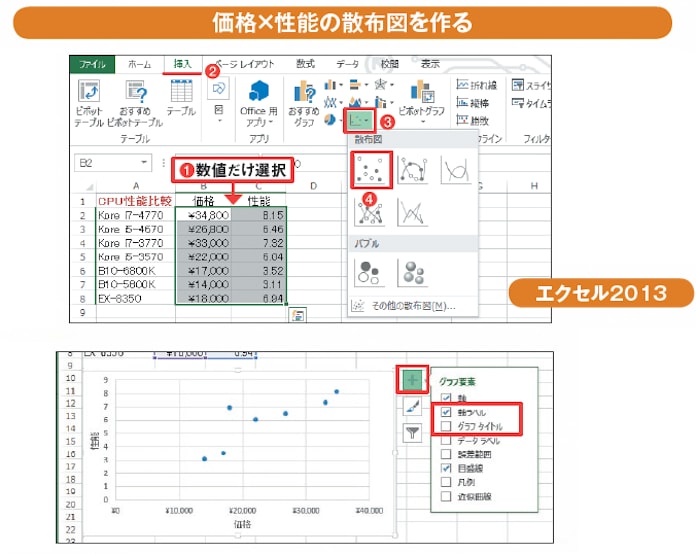Screen dimensions: 696x554
Task: Click the horizontal axis title 価格
Action: 242,524
